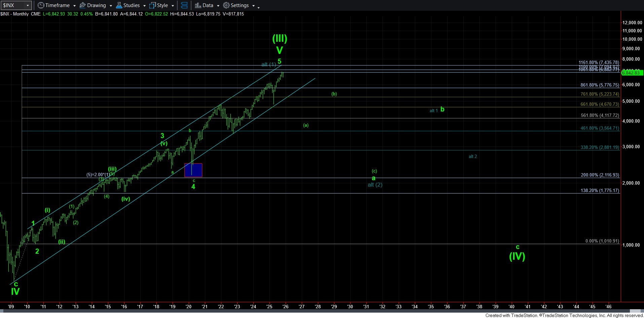Viewport: 644px width, 318px height.
Task: Click the $INX symbol entry field
Action: tap(13, 5)
